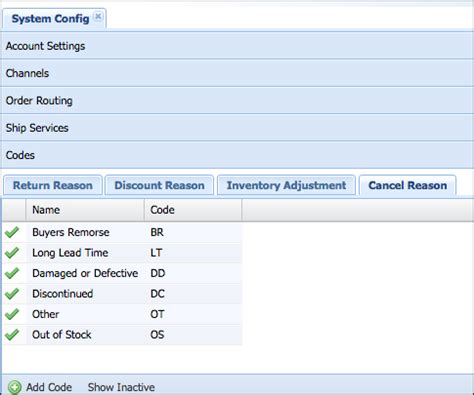This screenshot has width=474, height=395.
Task: Click the Add Code button label
Action: 49,387
